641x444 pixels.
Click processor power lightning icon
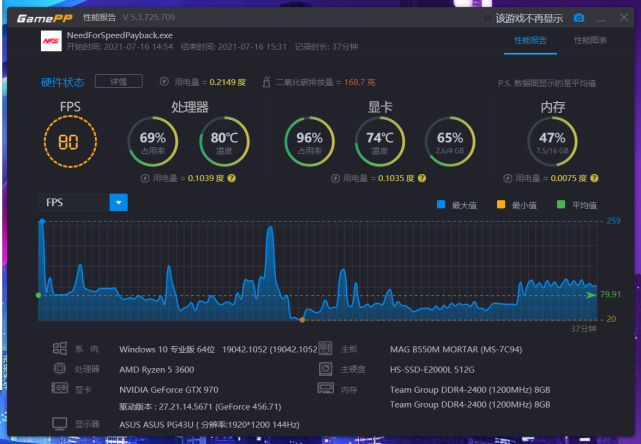145,178
